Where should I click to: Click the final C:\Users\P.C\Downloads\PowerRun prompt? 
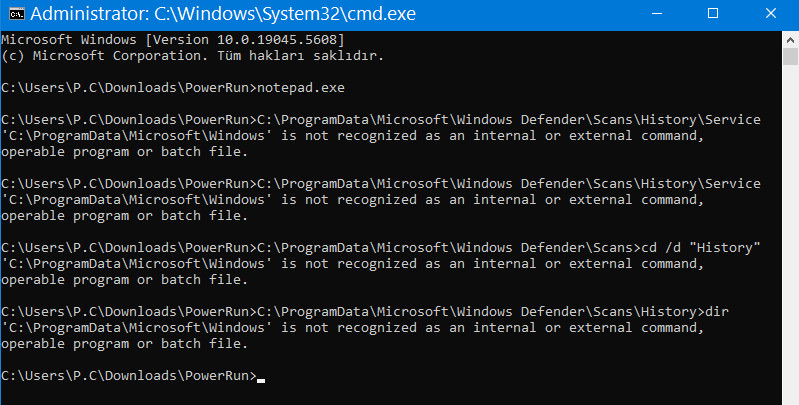[x=129, y=376]
